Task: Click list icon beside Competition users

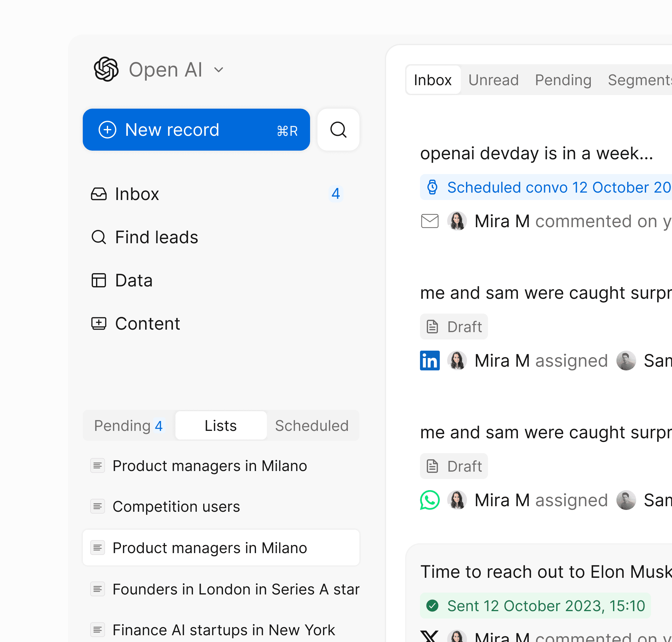Action: pos(98,507)
